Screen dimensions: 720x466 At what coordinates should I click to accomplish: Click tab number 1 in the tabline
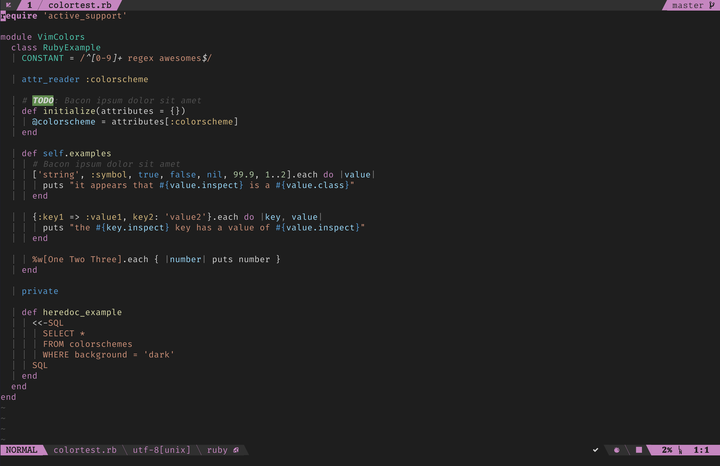pos(29,5)
